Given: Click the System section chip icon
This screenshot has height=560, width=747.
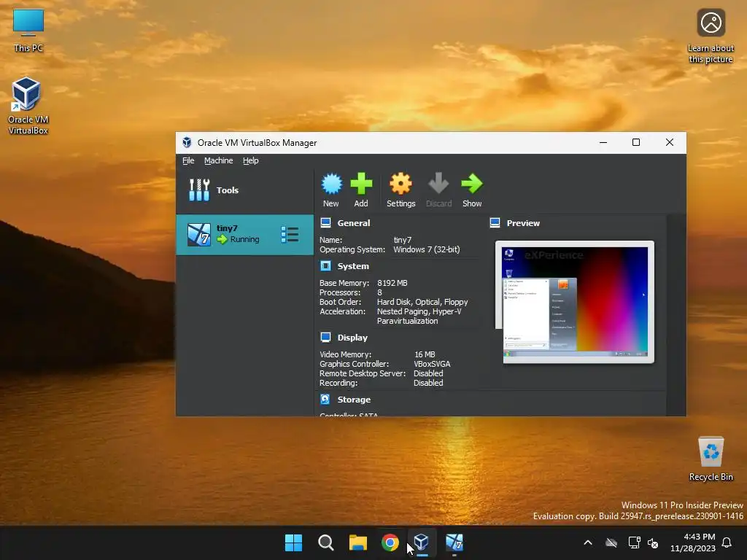Looking at the screenshot, I should tap(326, 265).
